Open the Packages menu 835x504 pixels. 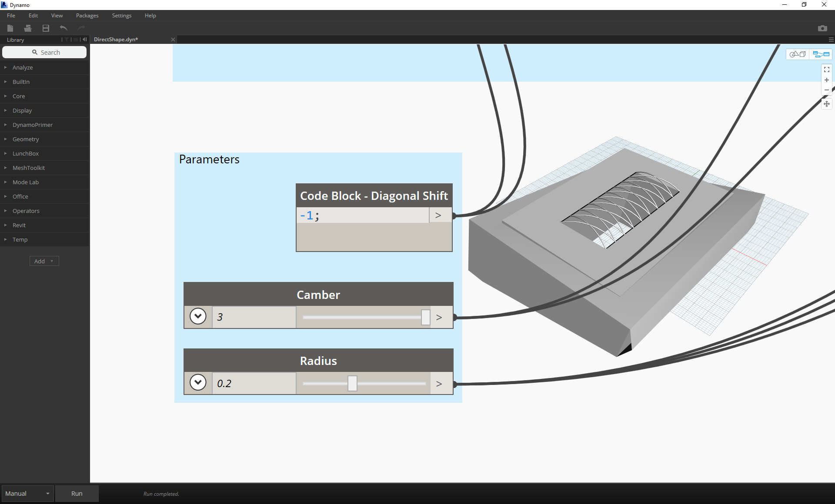[87, 16]
